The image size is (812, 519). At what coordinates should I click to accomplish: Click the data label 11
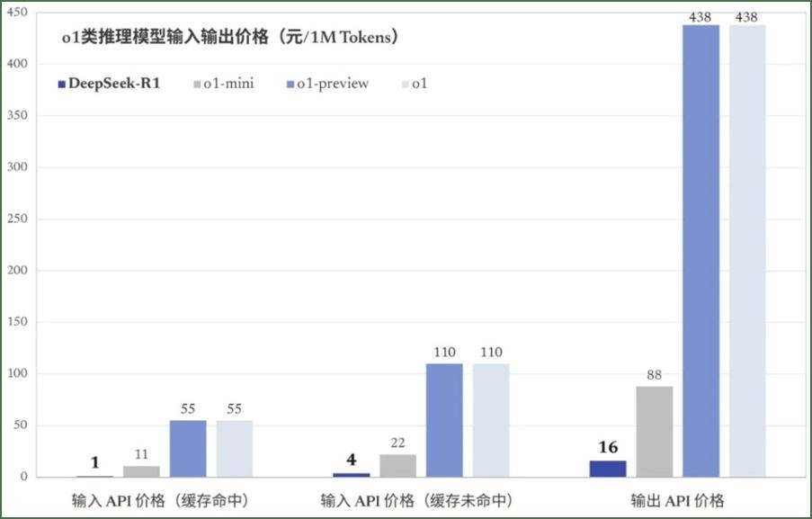(141, 454)
